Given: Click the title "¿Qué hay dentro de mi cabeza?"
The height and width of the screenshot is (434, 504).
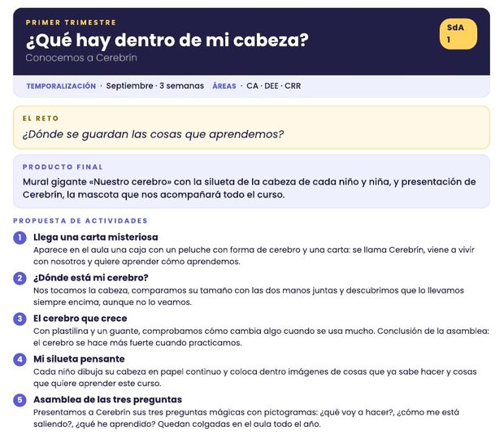Looking at the screenshot, I should pyautogui.click(x=167, y=40).
